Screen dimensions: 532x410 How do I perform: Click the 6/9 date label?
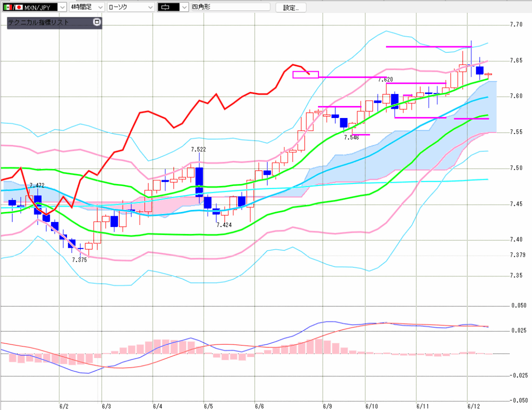[x=327, y=406]
